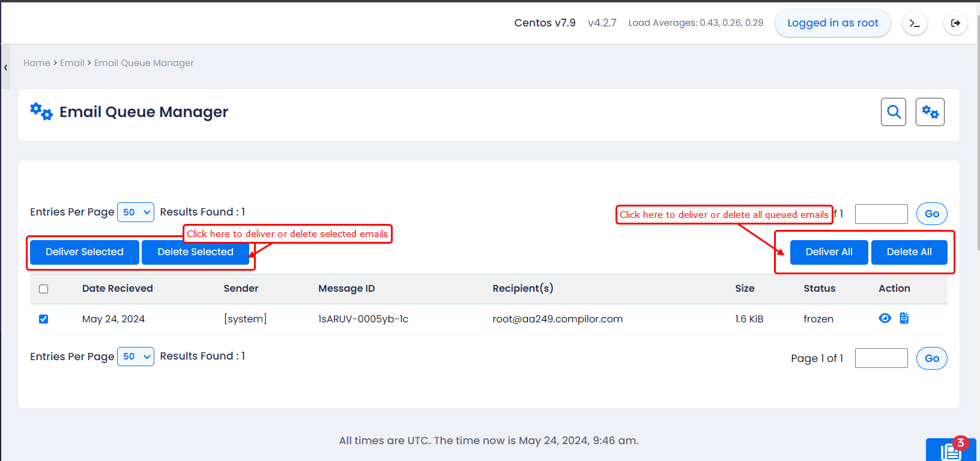The height and width of the screenshot is (461, 980).
Task: View the frozen email via eye icon
Action: (885, 318)
